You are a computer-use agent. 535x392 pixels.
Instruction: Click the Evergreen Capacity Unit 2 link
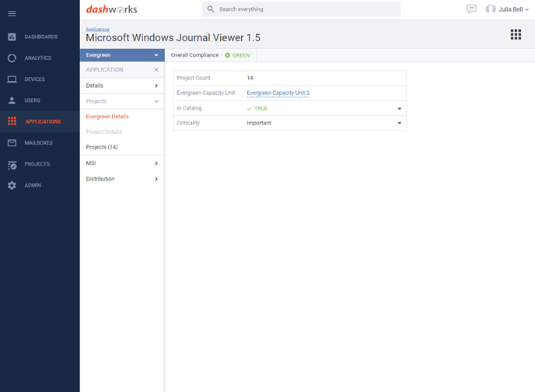[278, 93]
